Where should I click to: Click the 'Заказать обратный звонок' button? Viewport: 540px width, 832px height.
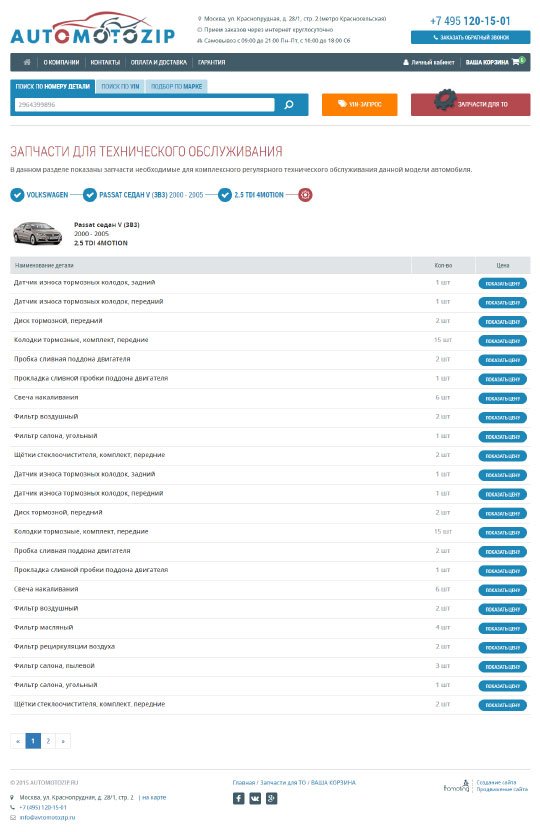[x=470, y=38]
